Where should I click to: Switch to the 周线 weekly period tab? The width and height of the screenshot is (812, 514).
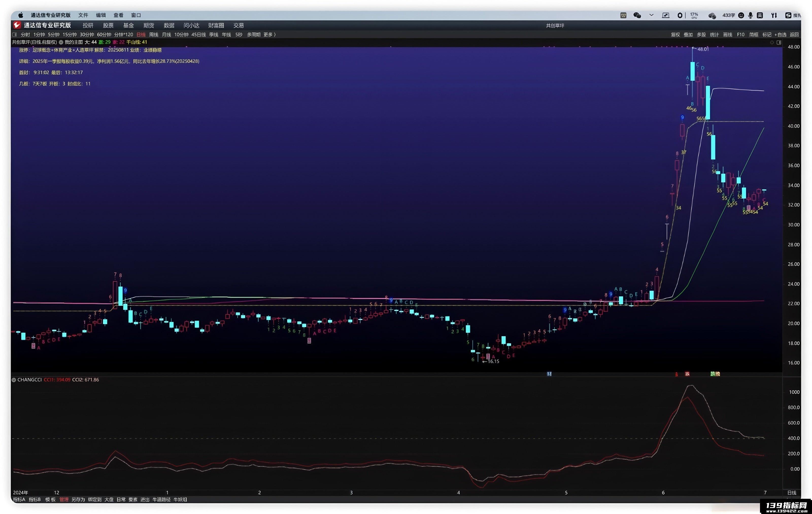pyautogui.click(x=154, y=35)
